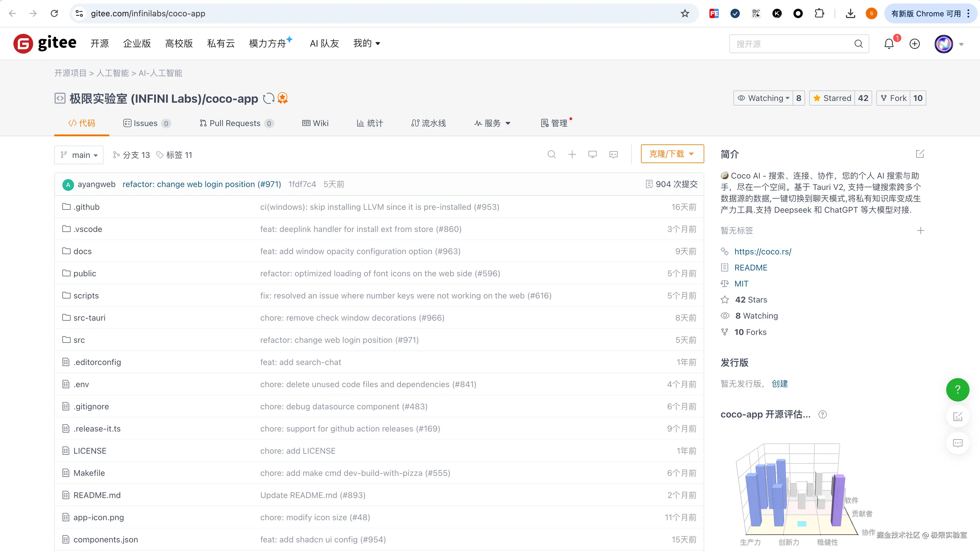
Task: Expand the 服务 menu
Action: click(492, 123)
